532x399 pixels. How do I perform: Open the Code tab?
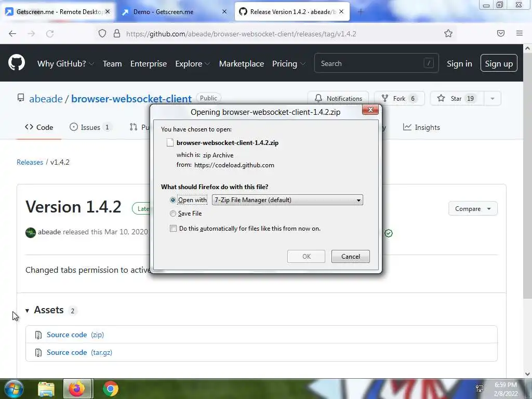tap(39, 127)
